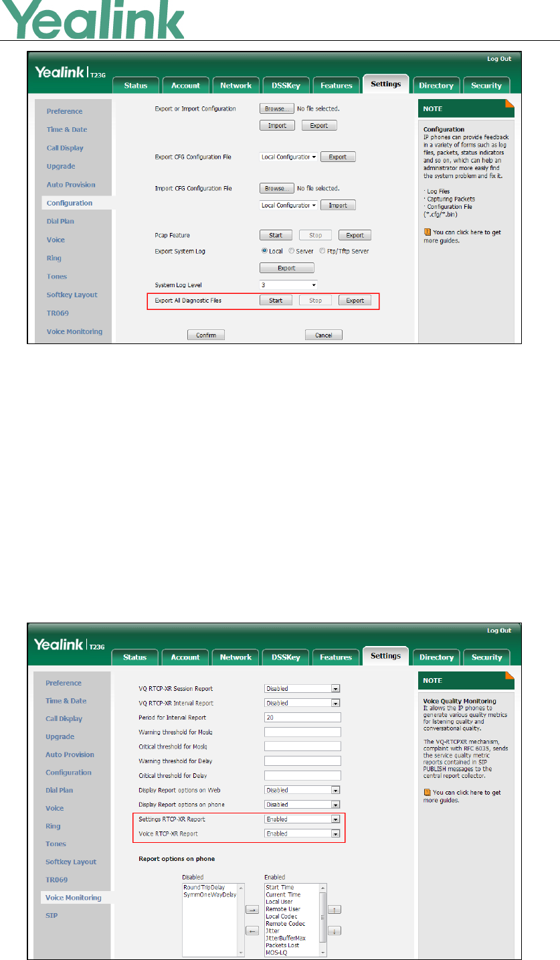Screen dimensions: 560x960
Task: Click Critical threshold for Moslq input field
Action: point(302,746)
